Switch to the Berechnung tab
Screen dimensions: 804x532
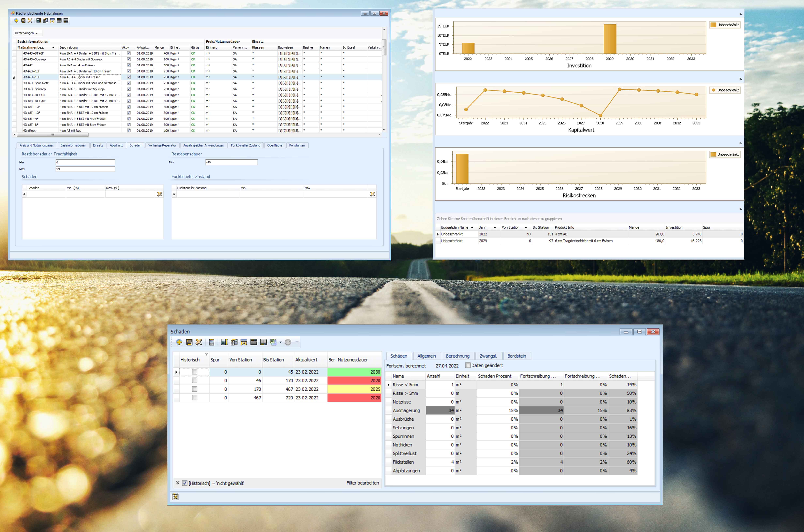point(457,356)
